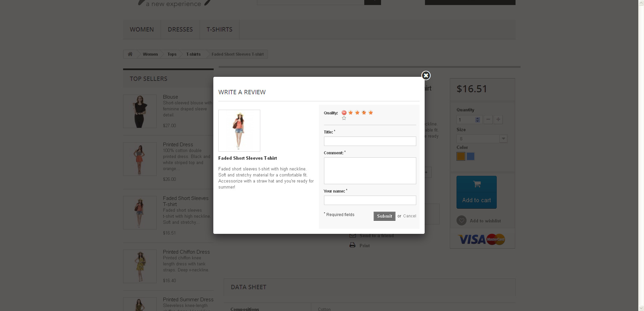Image resolution: width=644 pixels, height=311 pixels.
Task: Select the empty outlined star below
Action: click(344, 118)
